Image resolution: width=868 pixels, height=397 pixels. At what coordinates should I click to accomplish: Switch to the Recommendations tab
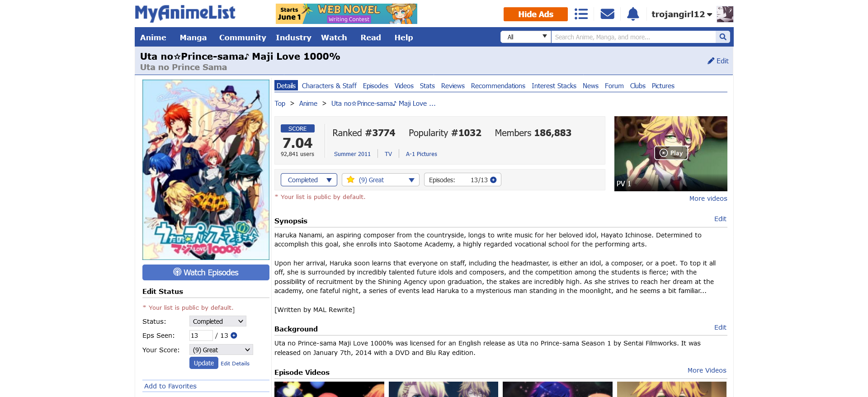tap(498, 86)
